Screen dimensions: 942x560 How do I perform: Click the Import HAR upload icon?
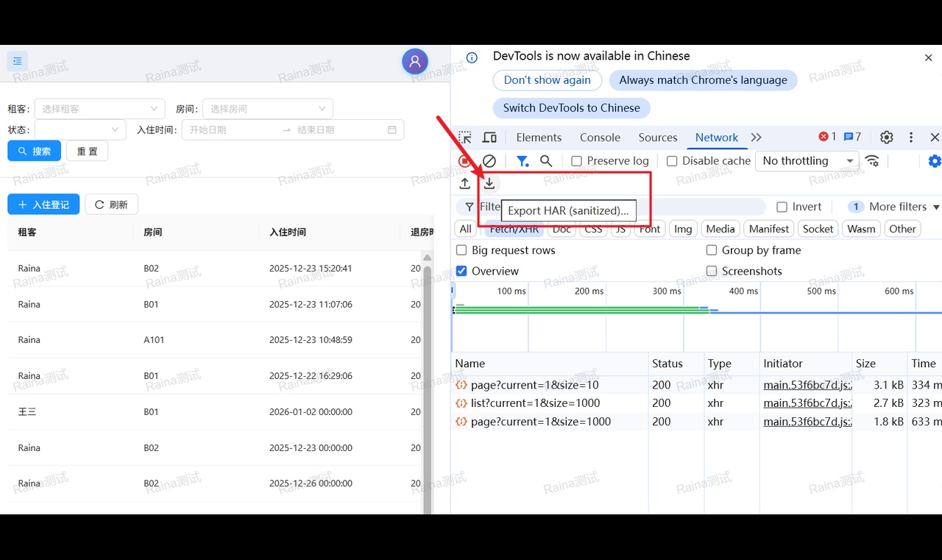pyautogui.click(x=465, y=183)
